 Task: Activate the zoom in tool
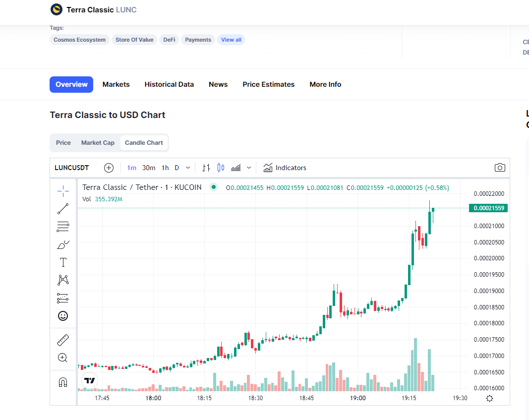(x=63, y=358)
